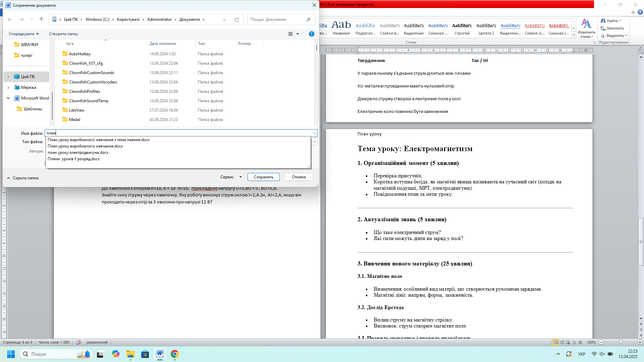Open view options dropdown arrow

click(x=298, y=34)
